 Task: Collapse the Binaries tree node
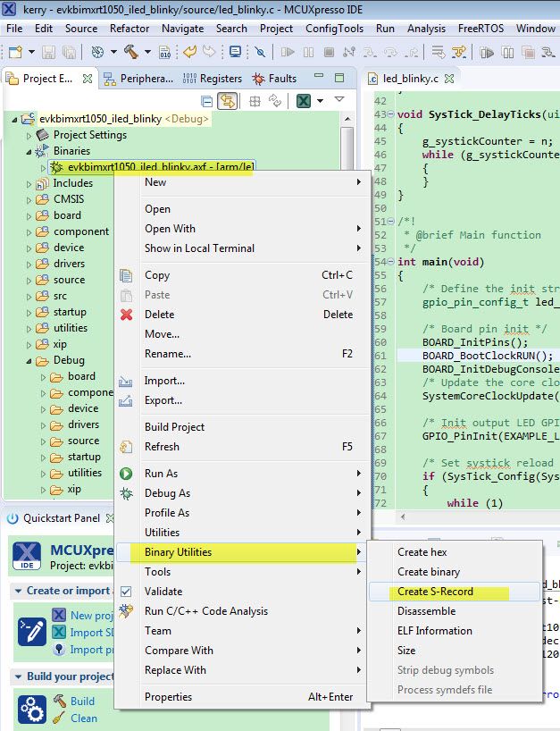29,152
